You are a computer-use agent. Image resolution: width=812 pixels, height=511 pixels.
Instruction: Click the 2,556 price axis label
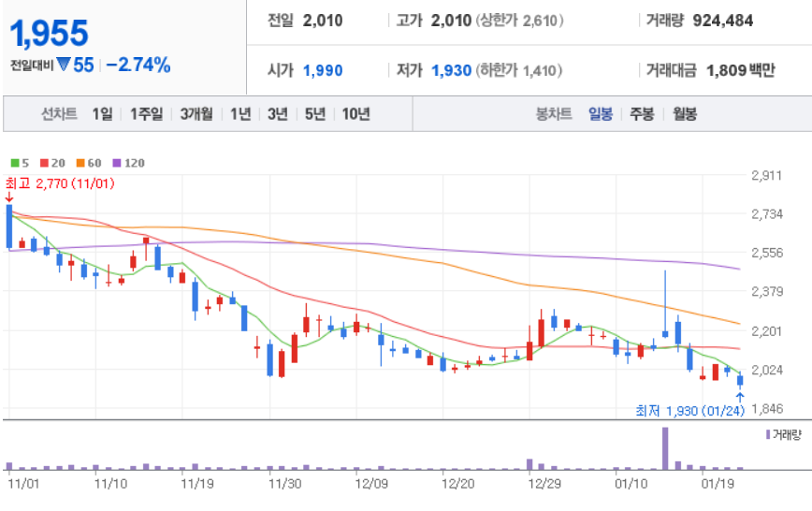[767, 253]
